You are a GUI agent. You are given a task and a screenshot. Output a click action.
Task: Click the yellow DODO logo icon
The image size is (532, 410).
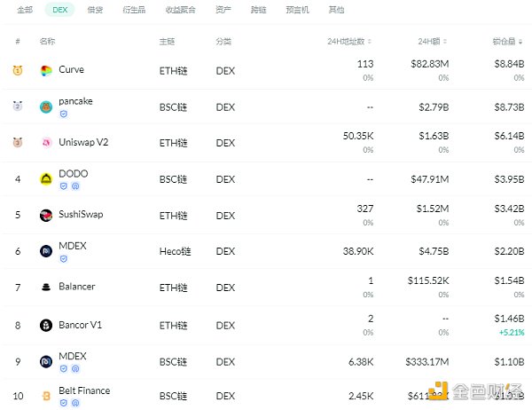46,179
